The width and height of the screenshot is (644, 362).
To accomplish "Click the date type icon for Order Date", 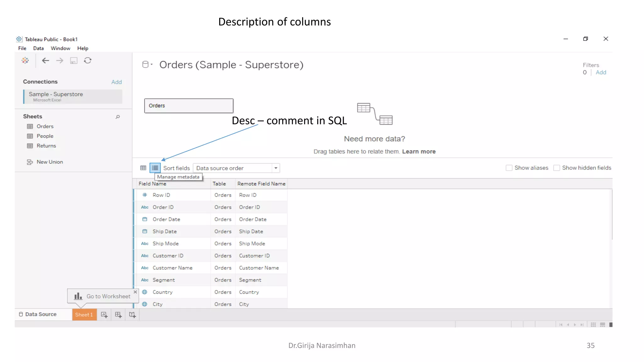I will click(x=145, y=219).
